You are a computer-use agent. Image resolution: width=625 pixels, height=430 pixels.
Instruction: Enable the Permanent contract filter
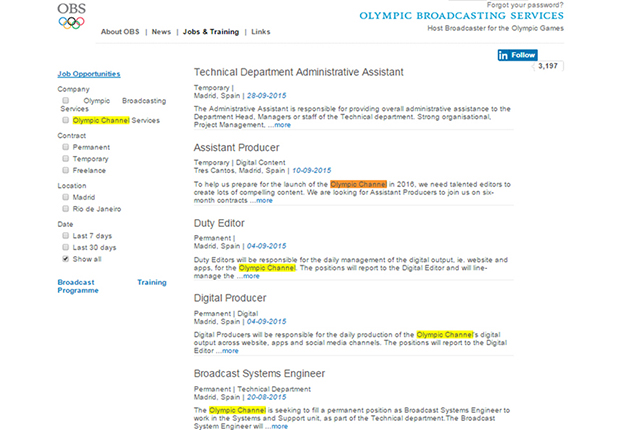tap(66, 146)
